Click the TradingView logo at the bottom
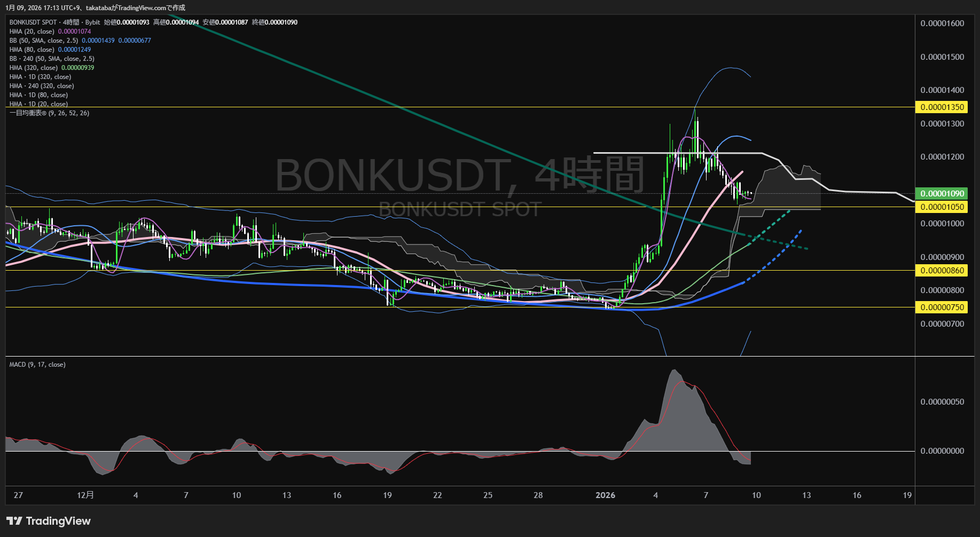 click(x=49, y=521)
